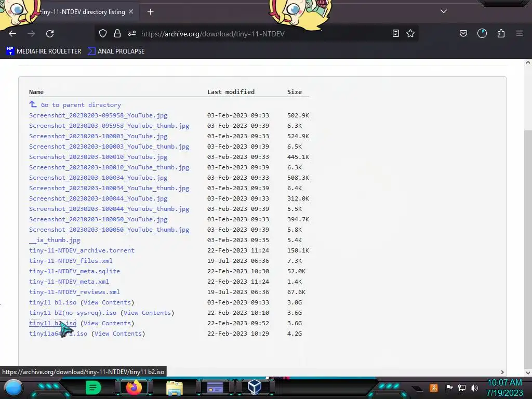Open tiny-11-NTDEV_meta.sqlite
The width and height of the screenshot is (532, 399).
(74, 271)
